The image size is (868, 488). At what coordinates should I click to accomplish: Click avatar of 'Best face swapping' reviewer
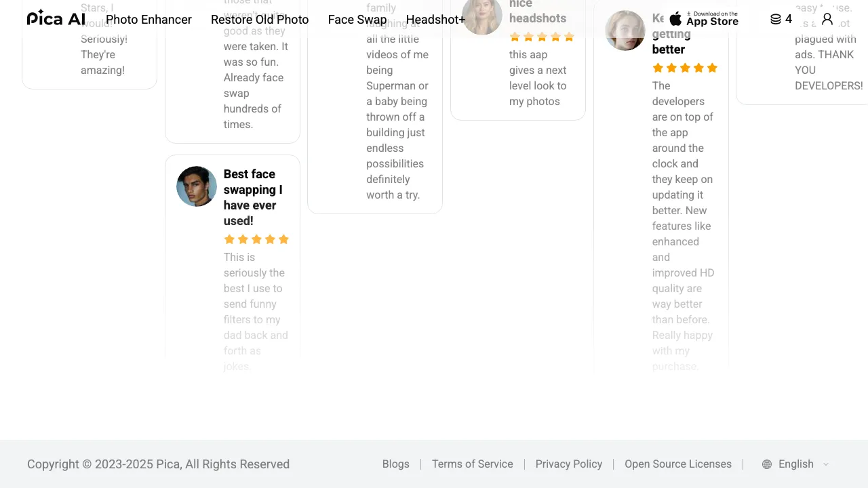[197, 186]
